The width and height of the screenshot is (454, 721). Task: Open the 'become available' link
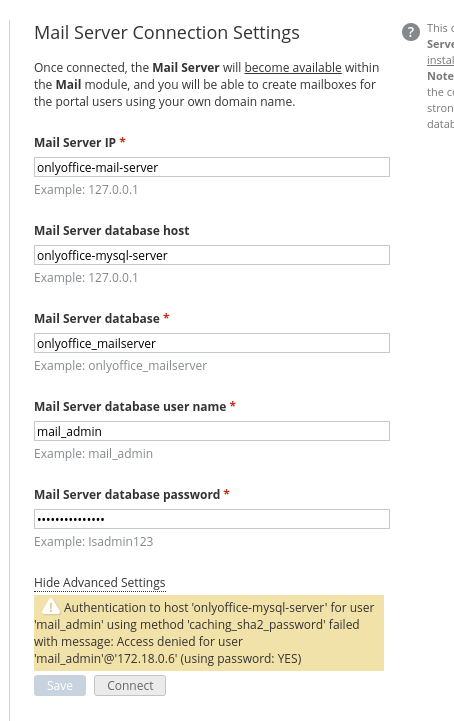click(293, 68)
